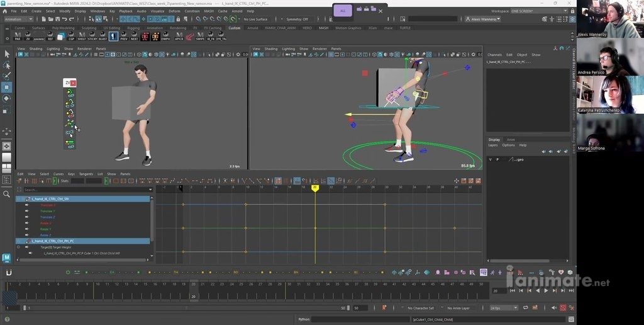The image size is (644, 325).
Task: Open the layer editor Options menu
Action: coord(508,145)
